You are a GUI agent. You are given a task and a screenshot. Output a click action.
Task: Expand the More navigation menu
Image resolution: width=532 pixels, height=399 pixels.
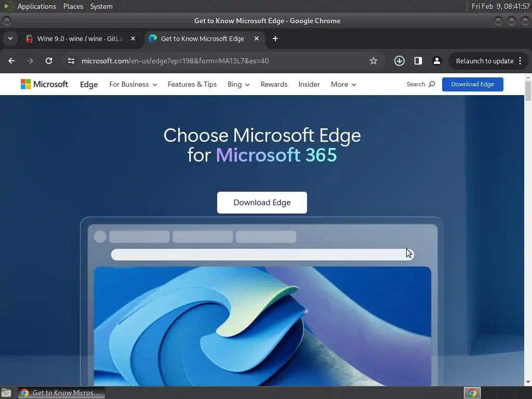(x=343, y=85)
